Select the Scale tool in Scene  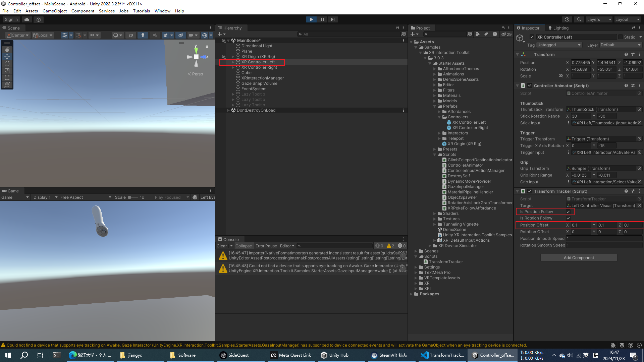(x=7, y=70)
